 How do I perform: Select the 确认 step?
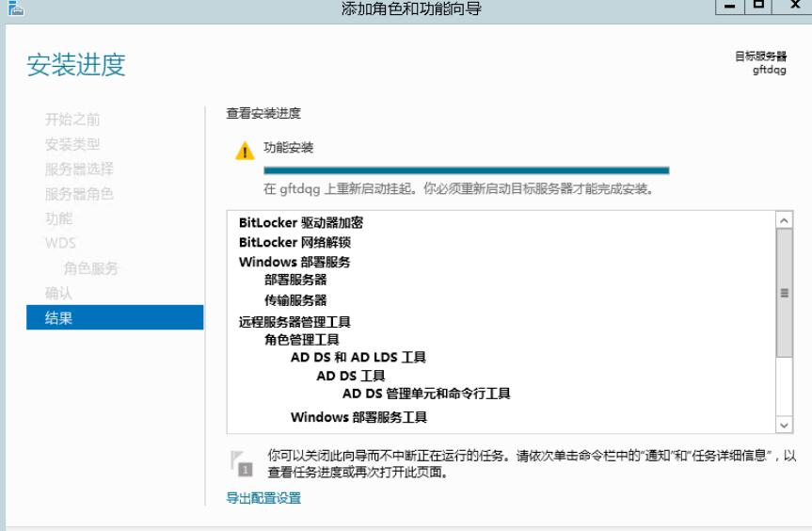pos(58,293)
